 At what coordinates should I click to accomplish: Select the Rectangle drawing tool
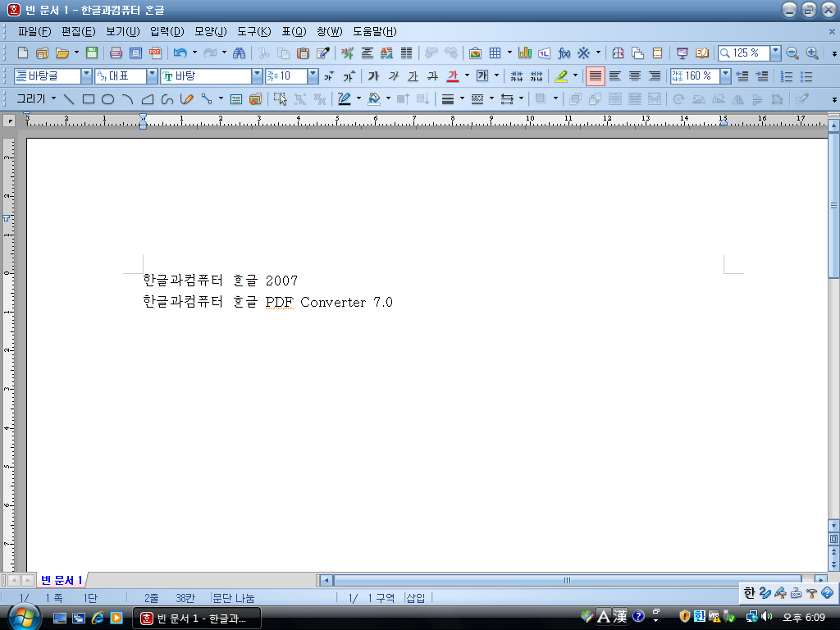(89, 99)
